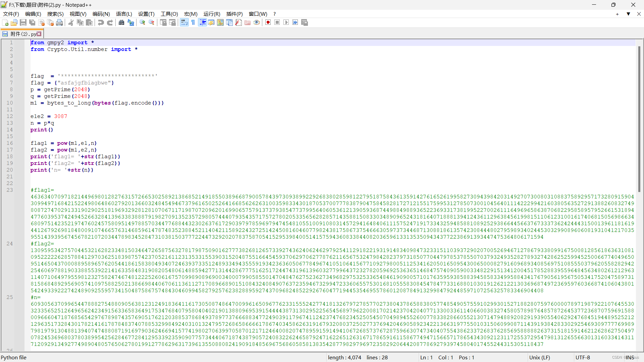Viewport: 644px width, 362px height.
Task: Start macro recording with red dot icon
Action: 268,22
